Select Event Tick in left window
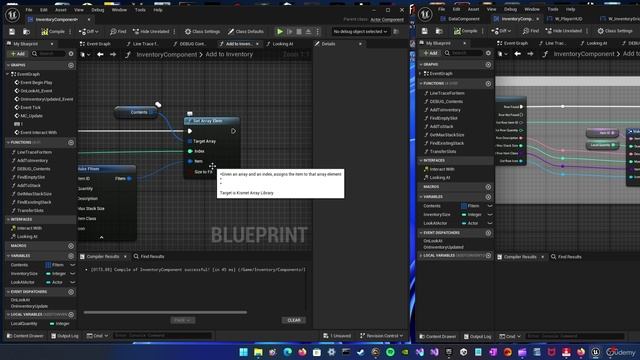The image size is (640, 360). tap(30, 107)
